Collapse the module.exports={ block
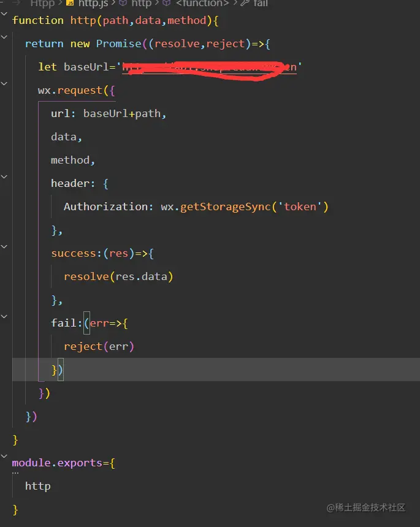 point(4,456)
